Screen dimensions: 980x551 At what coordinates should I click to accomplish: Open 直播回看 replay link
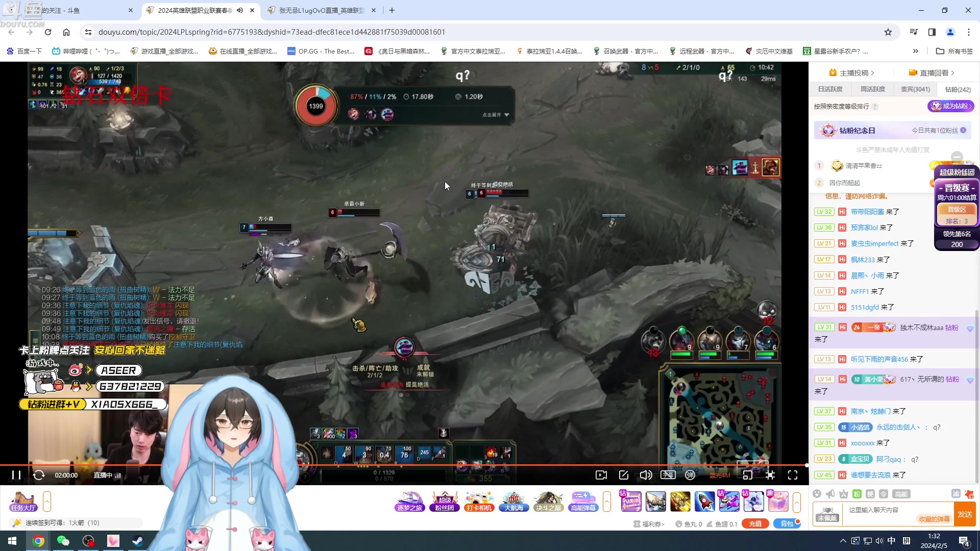[932, 73]
